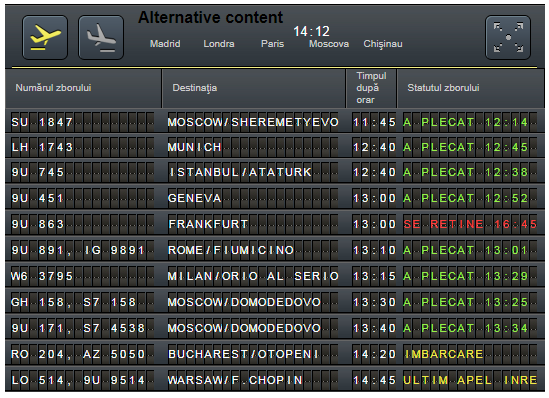Switch to the arrivals airplane icon

click(x=101, y=37)
